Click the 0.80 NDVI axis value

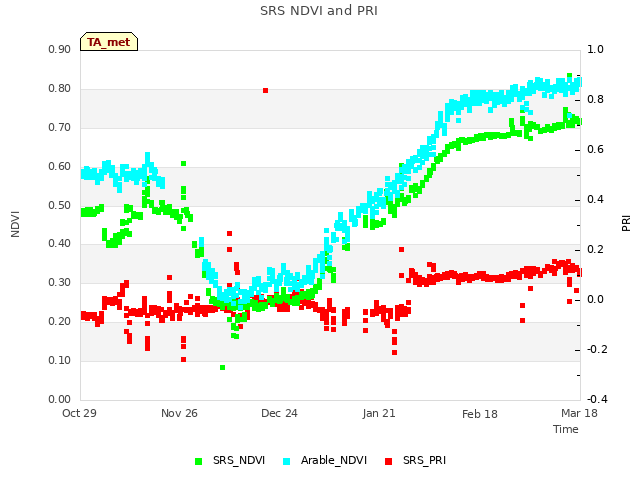60,89
